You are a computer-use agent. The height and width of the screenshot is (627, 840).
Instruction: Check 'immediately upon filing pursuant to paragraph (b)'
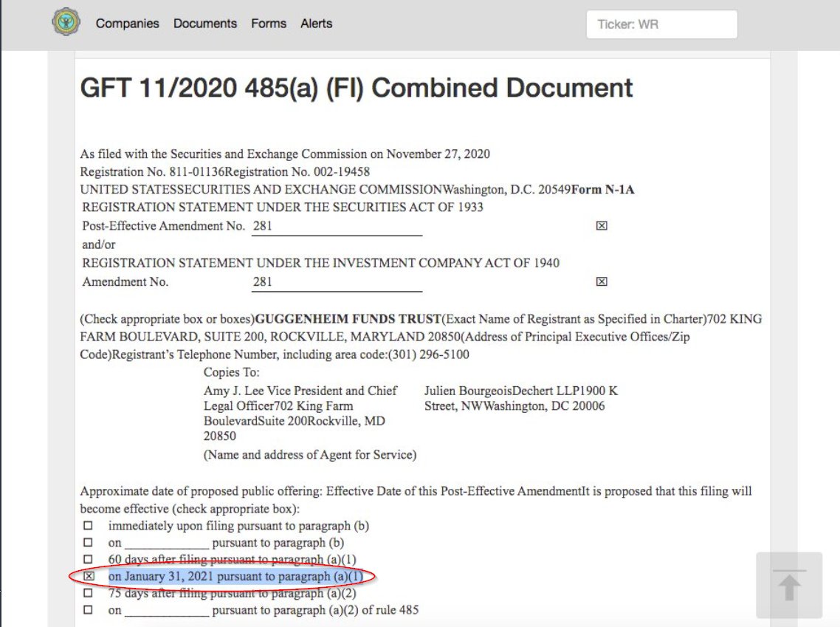88,526
